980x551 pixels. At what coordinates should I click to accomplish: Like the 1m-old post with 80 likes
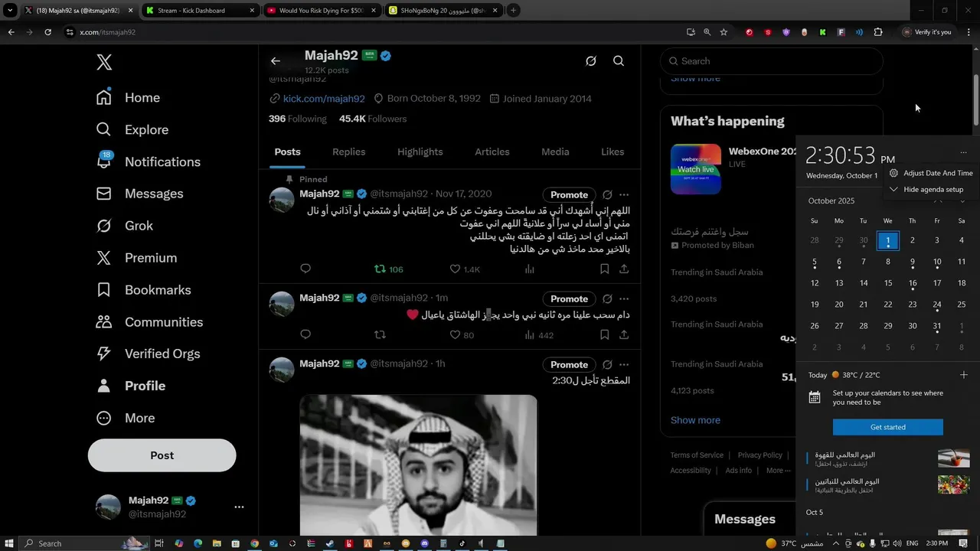click(x=462, y=334)
